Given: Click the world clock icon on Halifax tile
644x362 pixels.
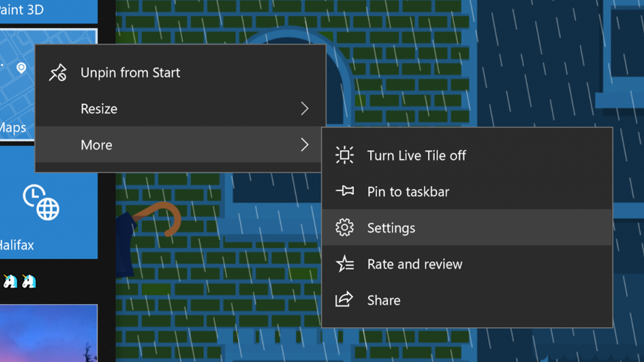Looking at the screenshot, I should tap(41, 202).
